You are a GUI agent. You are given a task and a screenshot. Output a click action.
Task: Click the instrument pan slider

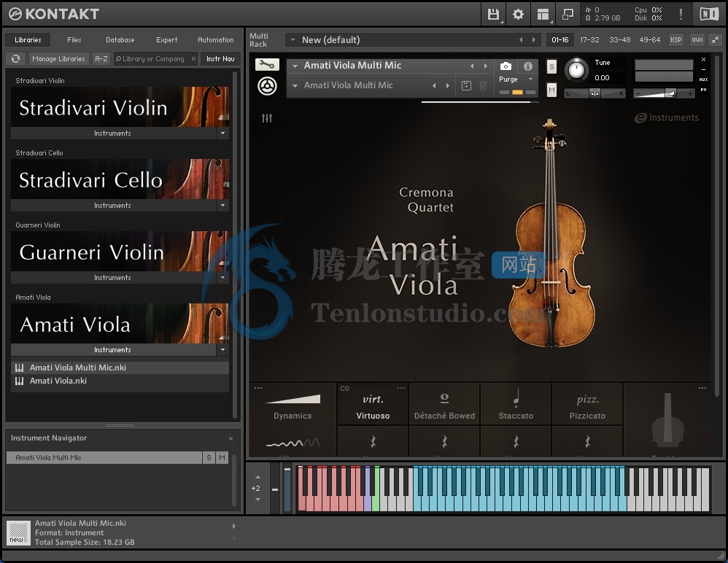coord(595,94)
